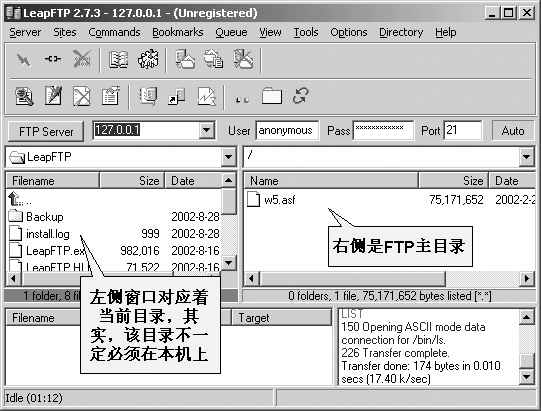Click log pane scrollbar up arrow
The width and height of the screenshot is (541, 411).
click(x=527, y=317)
